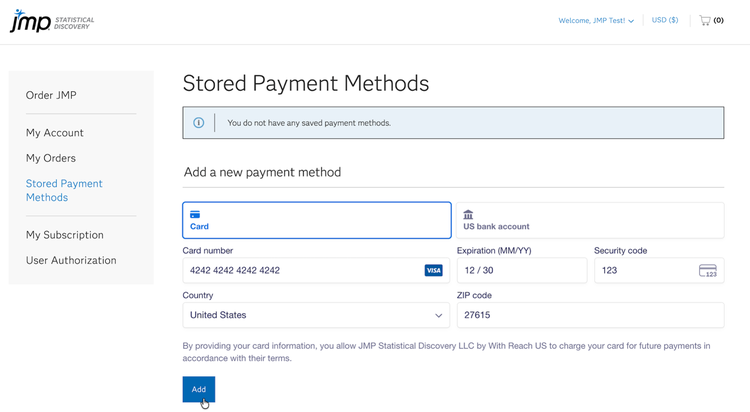Open My Account from the sidebar
Image resolution: width=750 pixels, height=412 pixels.
click(x=55, y=133)
